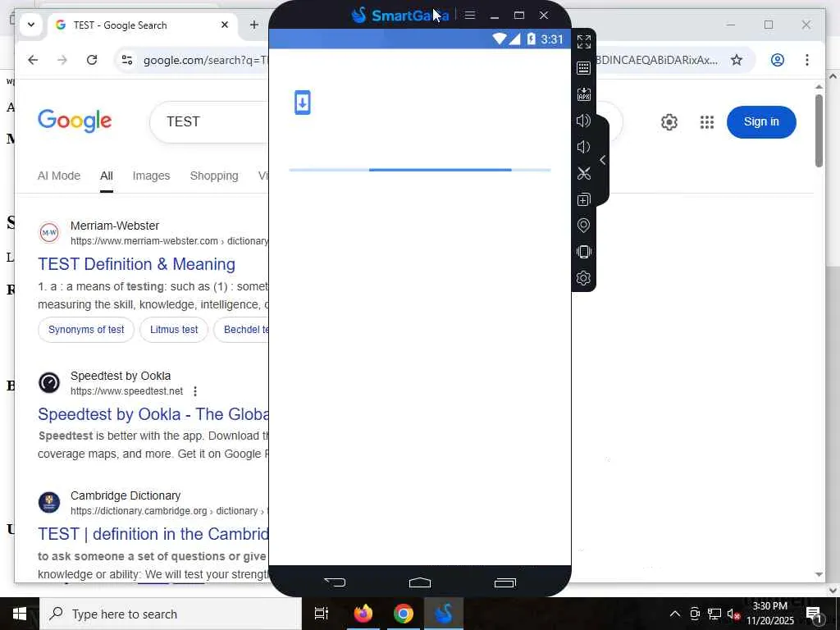Open the emulator keyboard mapping icon
This screenshot has height=630, width=840.
click(x=583, y=68)
